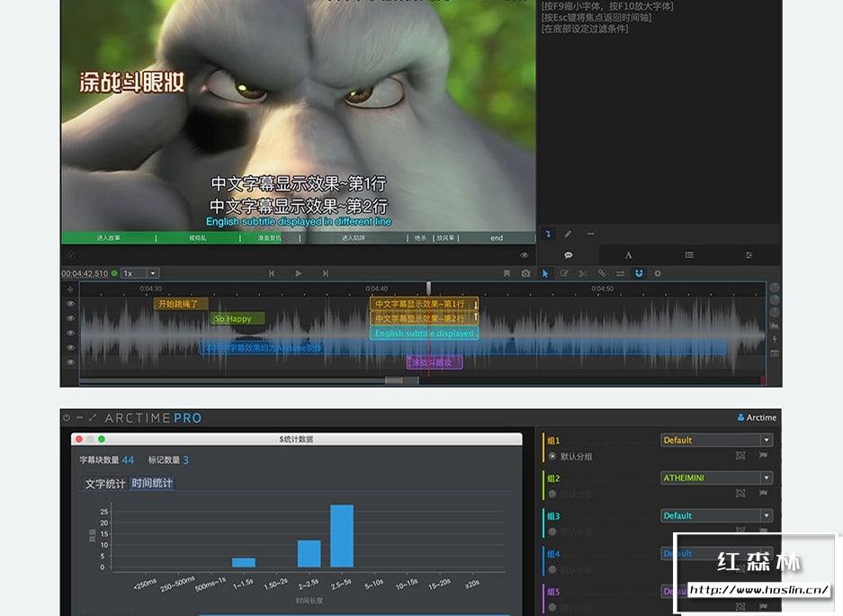Click the timecode 00:04:42.510 field
The width and height of the screenshot is (843, 616).
tap(85, 273)
